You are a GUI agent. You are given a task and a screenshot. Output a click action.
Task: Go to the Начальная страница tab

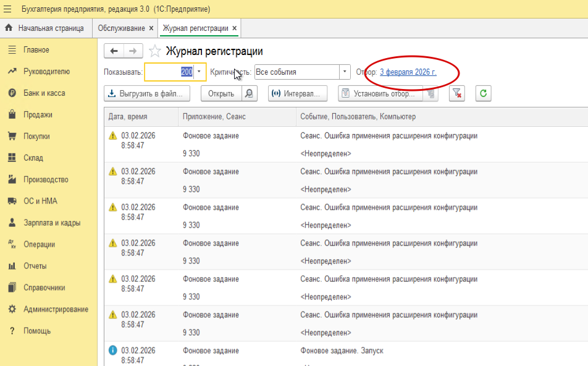pos(49,28)
